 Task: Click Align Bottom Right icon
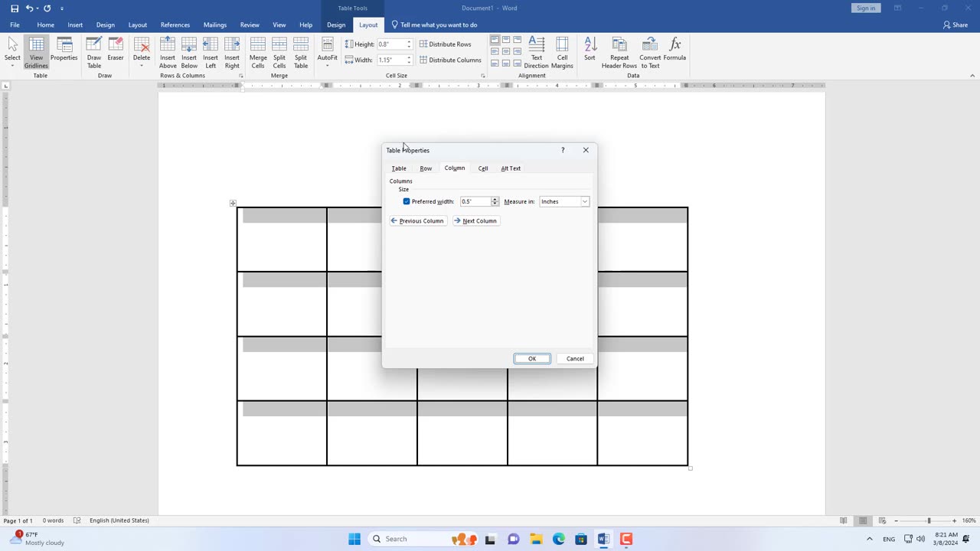pyautogui.click(x=518, y=63)
